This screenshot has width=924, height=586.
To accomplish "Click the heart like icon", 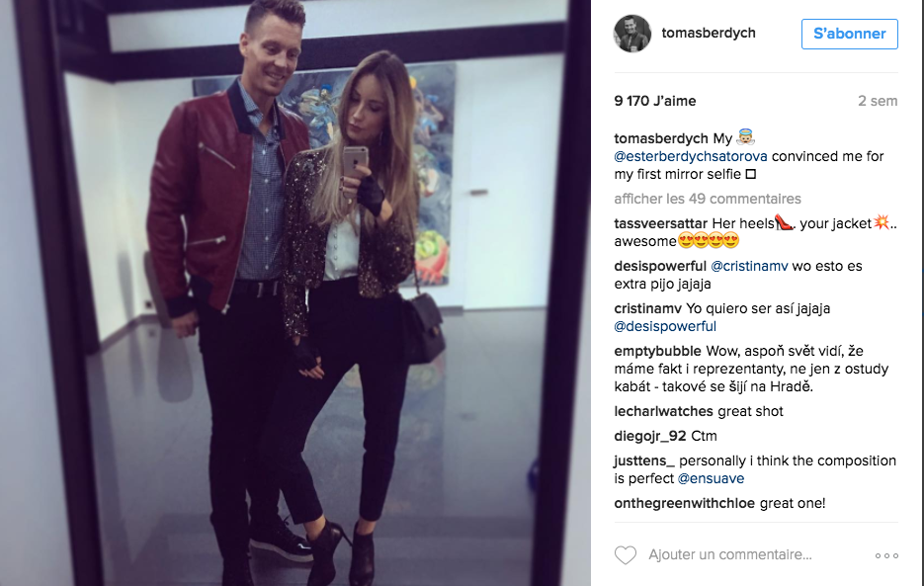I will pyautogui.click(x=626, y=555).
